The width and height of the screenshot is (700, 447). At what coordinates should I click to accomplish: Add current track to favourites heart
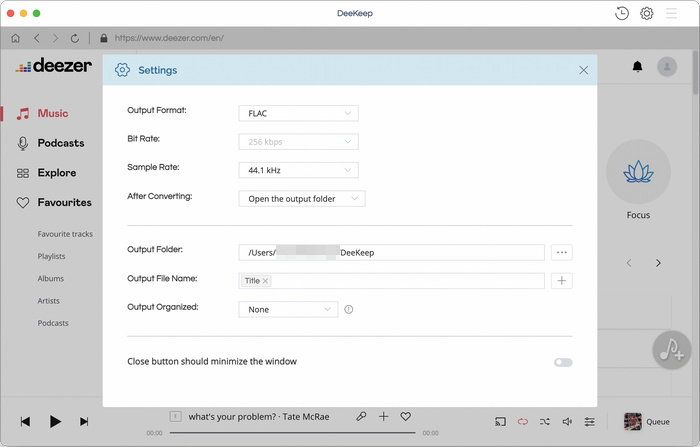tap(405, 417)
